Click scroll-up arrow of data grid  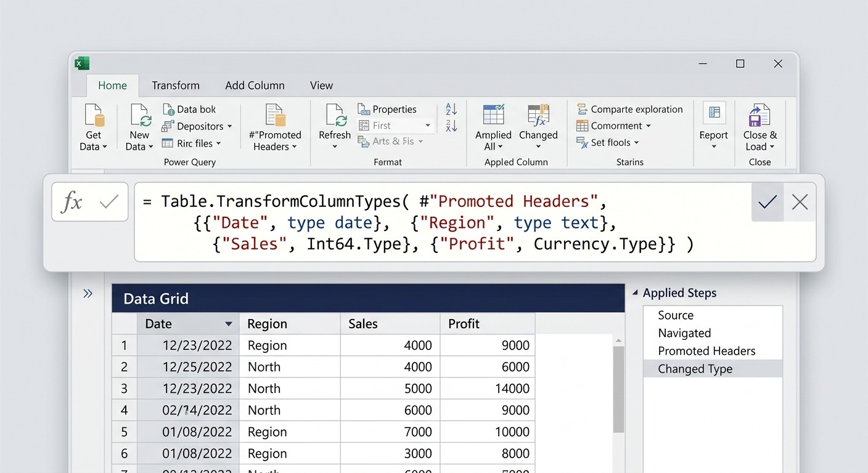point(618,341)
